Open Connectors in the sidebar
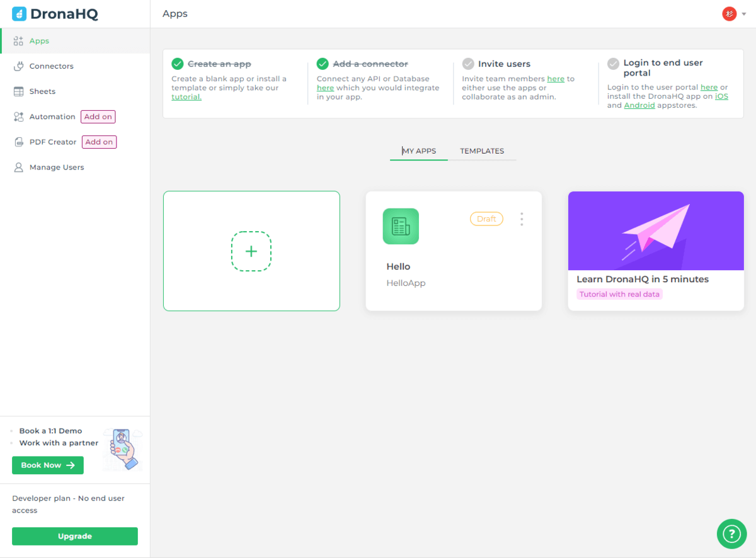The image size is (756, 558). tap(75, 66)
